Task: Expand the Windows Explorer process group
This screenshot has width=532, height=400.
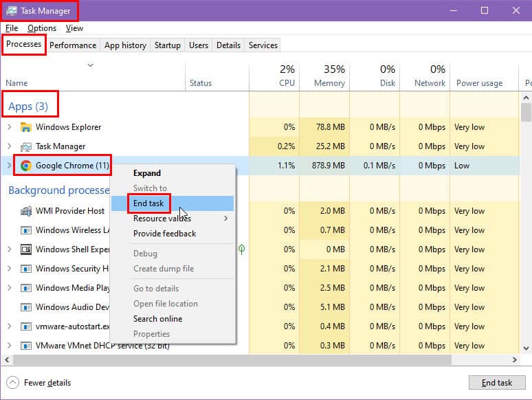Action: (x=10, y=127)
